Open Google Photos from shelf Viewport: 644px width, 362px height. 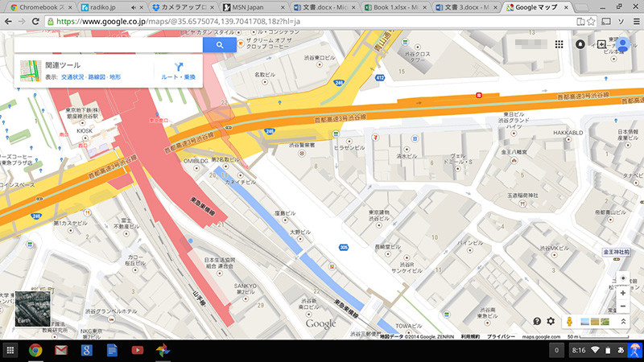tap(163, 350)
